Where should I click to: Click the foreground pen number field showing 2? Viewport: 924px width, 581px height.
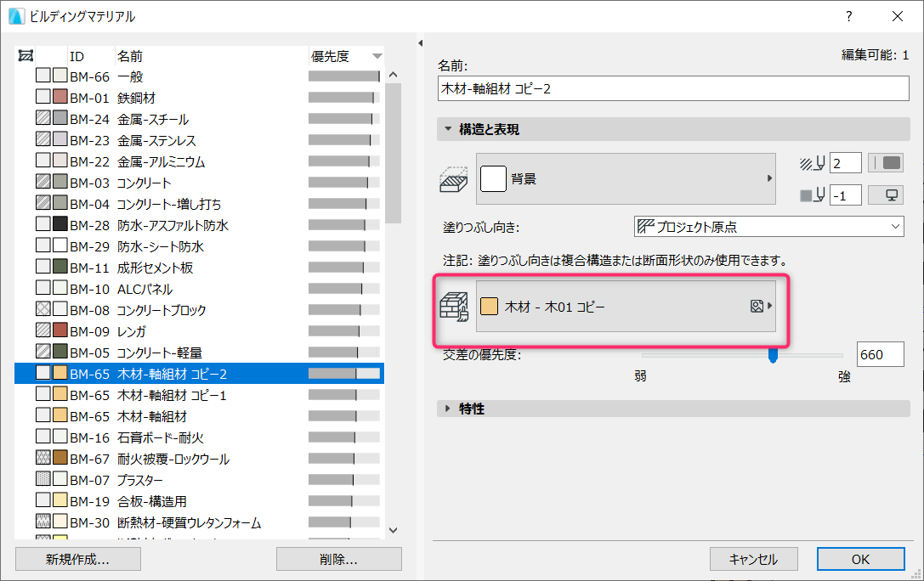pyautogui.click(x=846, y=163)
